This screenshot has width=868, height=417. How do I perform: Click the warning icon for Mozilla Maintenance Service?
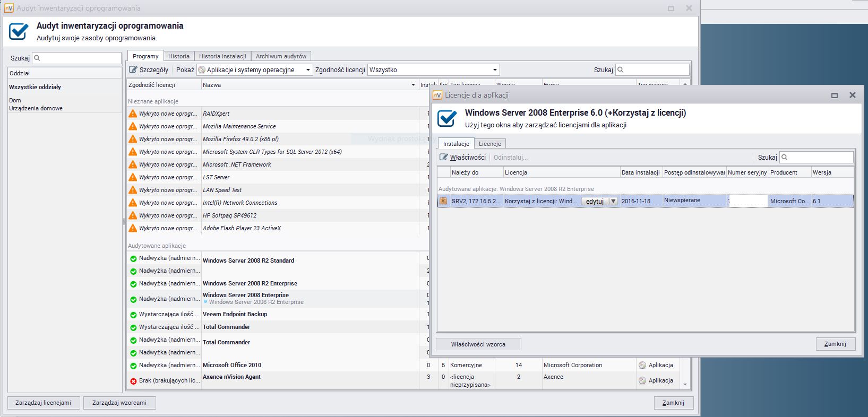(x=133, y=126)
